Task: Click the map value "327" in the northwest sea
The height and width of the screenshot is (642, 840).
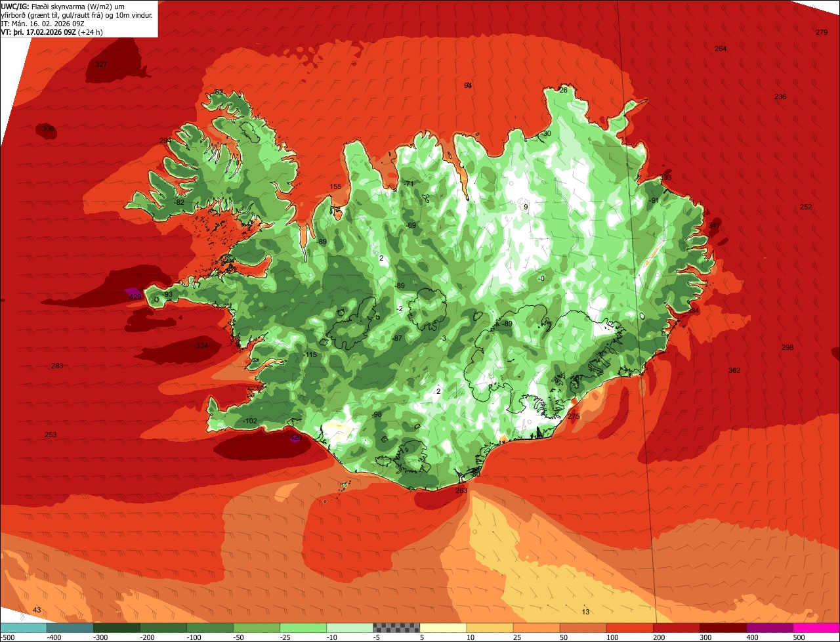Action: click(x=100, y=64)
